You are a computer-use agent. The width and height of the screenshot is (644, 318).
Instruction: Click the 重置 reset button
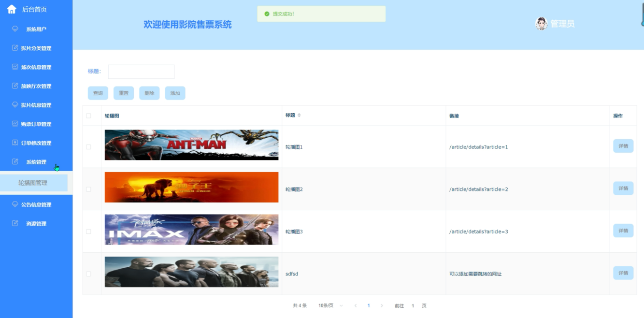tap(124, 93)
